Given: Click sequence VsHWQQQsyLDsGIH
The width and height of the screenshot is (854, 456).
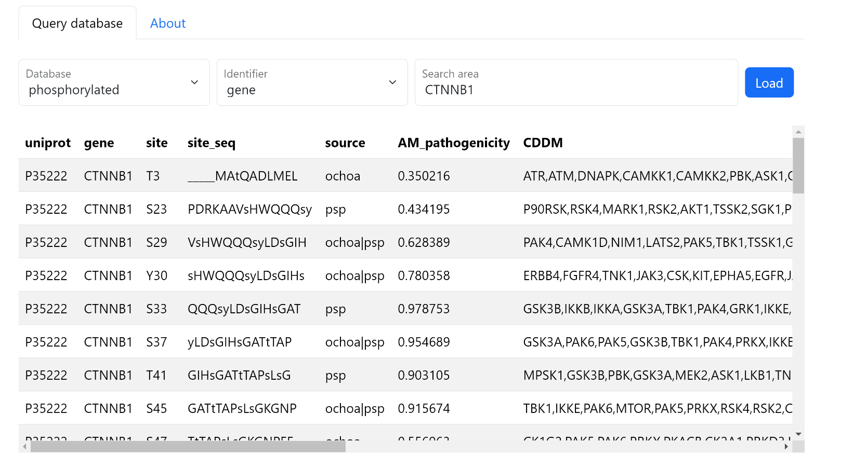Looking at the screenshot, I should coord(247,242).
